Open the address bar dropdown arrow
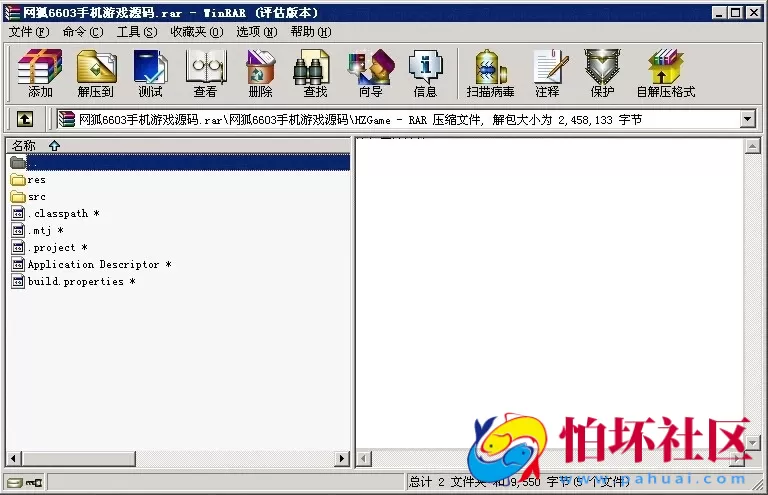Image resolution: width=768 pixels, height=495 pixels. coord(747,119)
